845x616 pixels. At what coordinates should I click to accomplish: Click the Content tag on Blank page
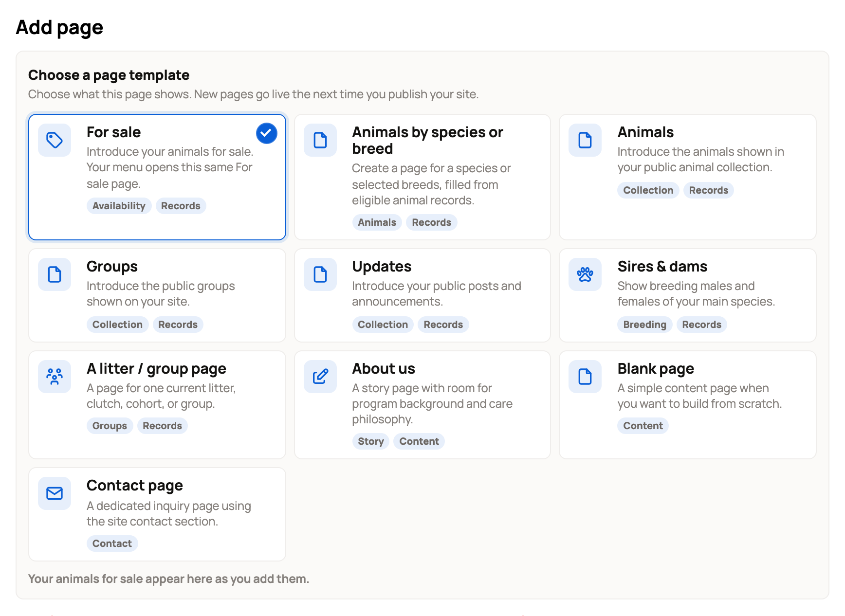[643, 426]
